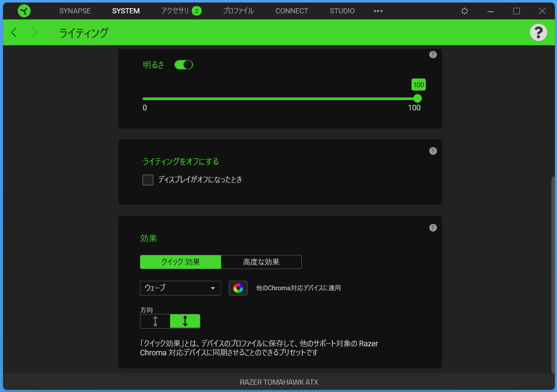This screenshot has height=392, width=557.
Task: Go forward with the right arrow
Action: (x=35, y=32)
